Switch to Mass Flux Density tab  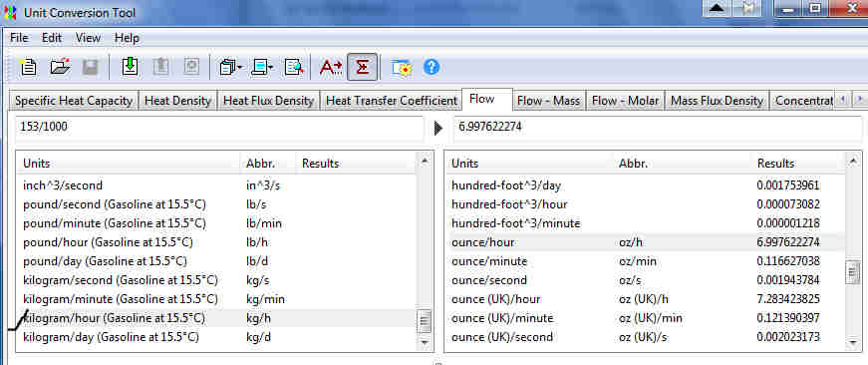click(717, 101)
